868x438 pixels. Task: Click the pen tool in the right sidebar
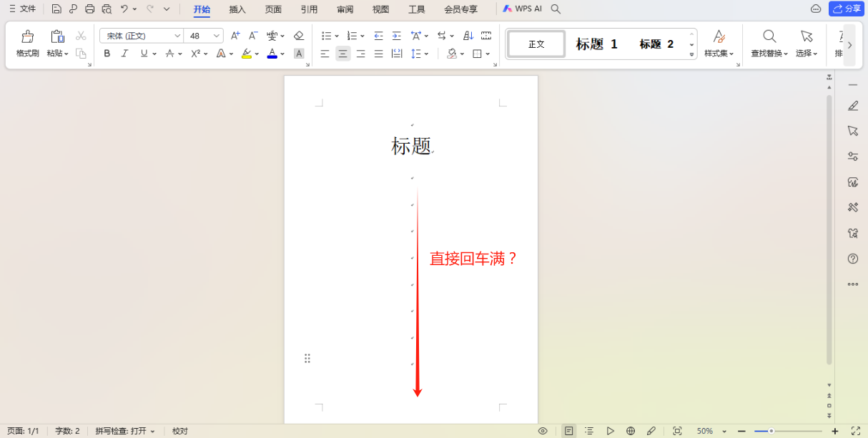[x=852, y=106]
